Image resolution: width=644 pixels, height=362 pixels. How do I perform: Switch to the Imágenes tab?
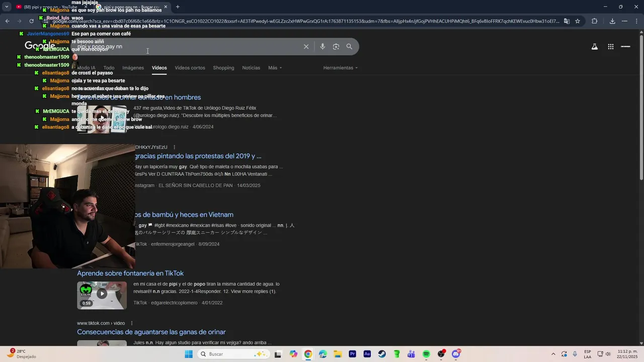coord(133,68)
